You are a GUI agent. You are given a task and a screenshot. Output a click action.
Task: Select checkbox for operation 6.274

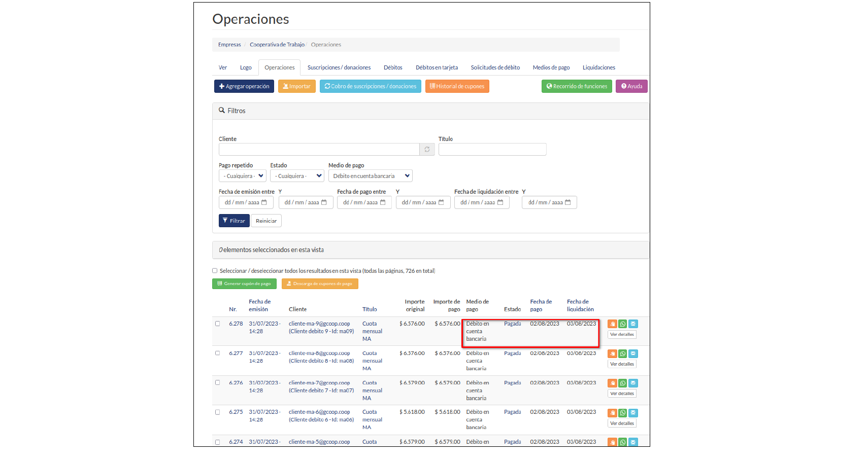[x=217, y=442]
